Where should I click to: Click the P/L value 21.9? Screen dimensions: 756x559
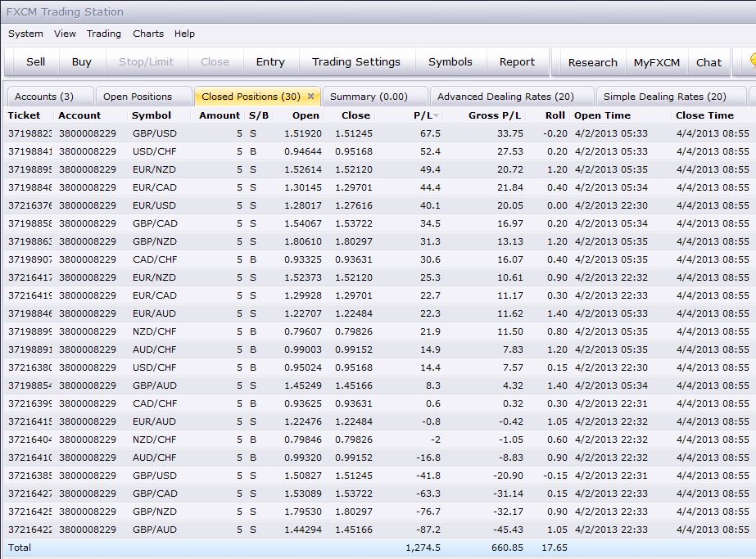[430, 331]
